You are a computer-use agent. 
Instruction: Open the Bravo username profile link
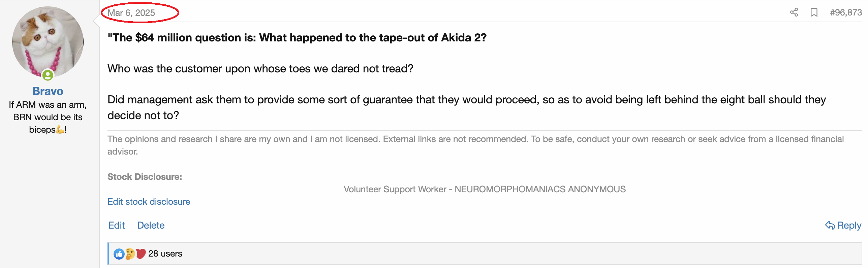point(48,91)
